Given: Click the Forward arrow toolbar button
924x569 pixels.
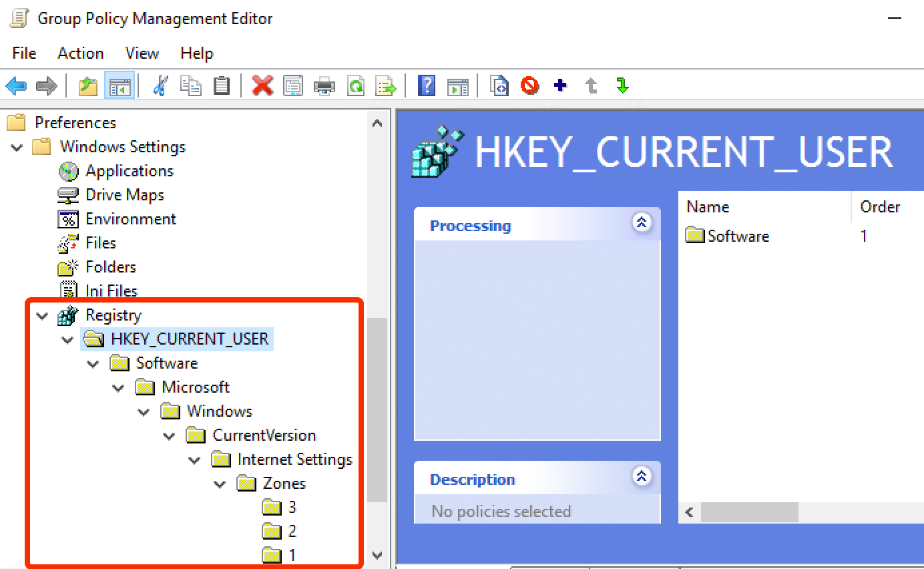Looking at the screenshot, I should click(x=46, y=85).
